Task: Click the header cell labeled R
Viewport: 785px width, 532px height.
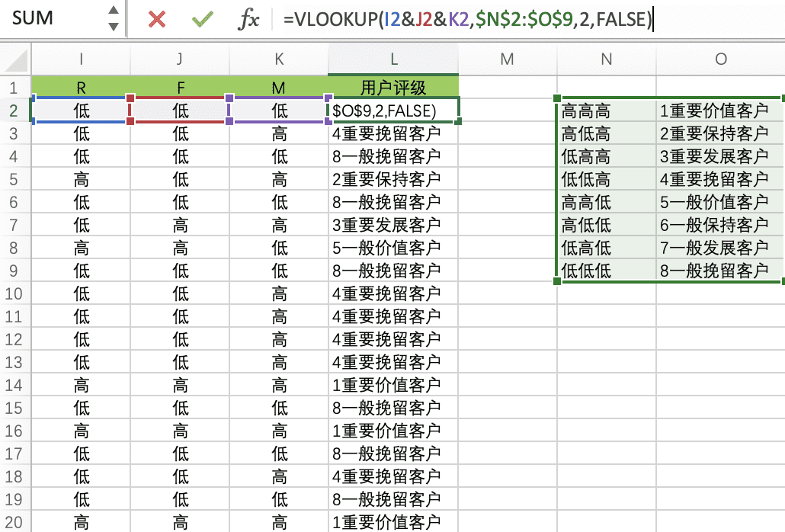Action: click(x=81, y=88)
